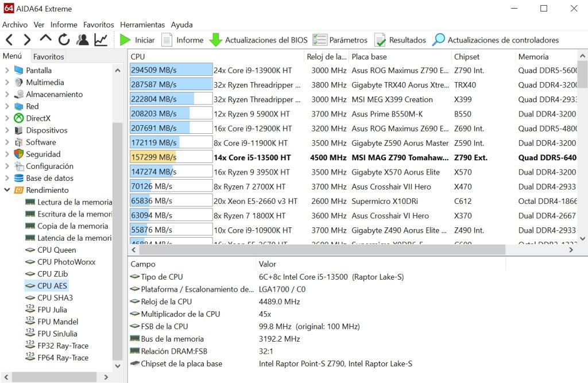Open the Archivo menu
The width and height of the screenshot is (588, 383).
point(15,25)
